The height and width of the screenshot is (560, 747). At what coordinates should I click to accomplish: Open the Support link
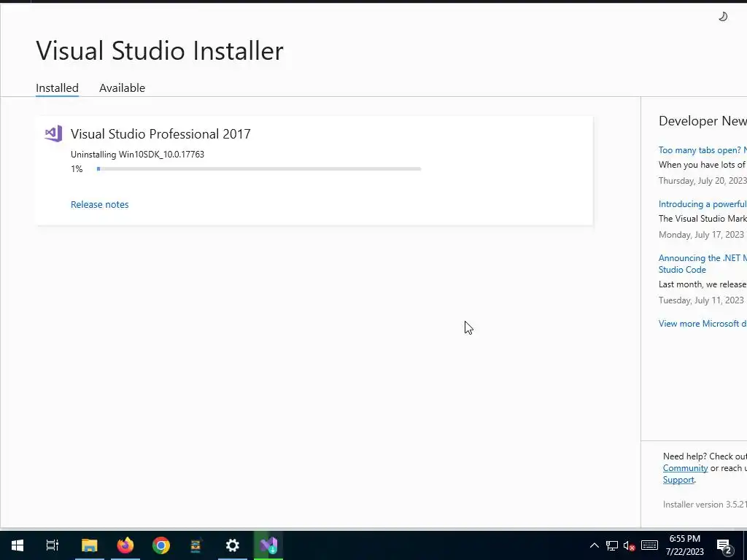[678, 480]
